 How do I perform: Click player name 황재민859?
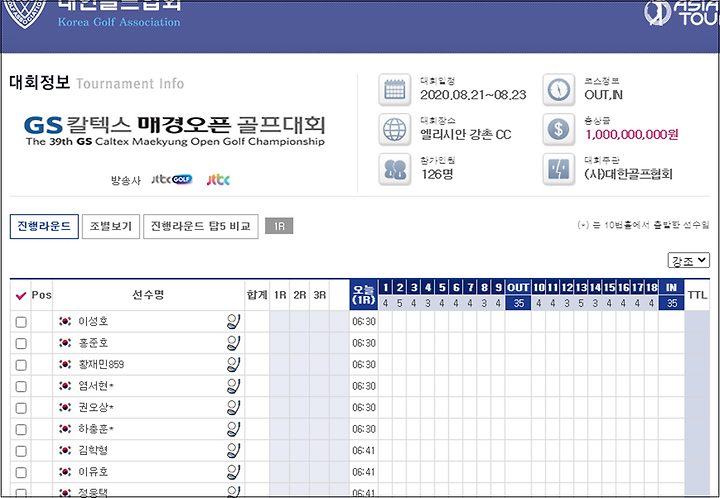click(x=101, y=364)
